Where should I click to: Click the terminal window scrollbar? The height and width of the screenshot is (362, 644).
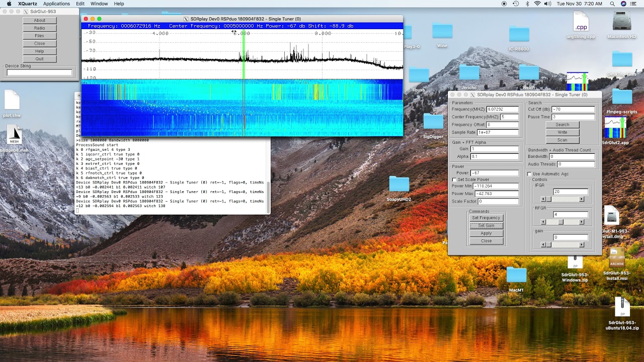coord(269,198)
